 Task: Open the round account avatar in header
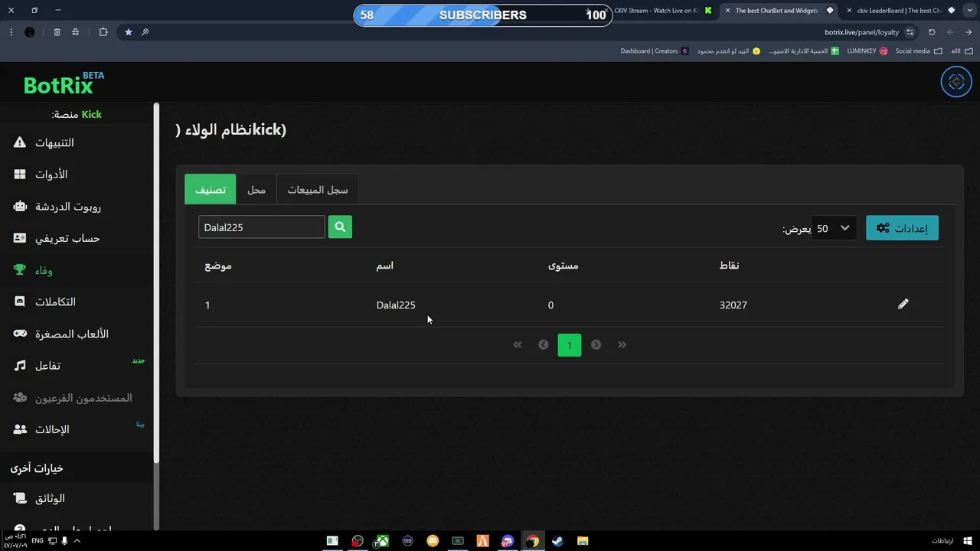pyautogui.click(x=956, y=82)
